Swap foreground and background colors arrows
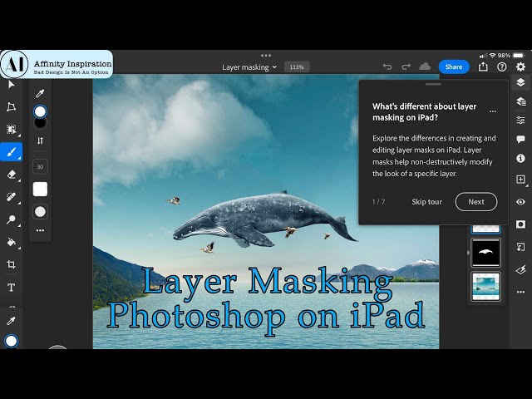The width and height of the screenshot is (532, 399). click(x=40, y=140)
